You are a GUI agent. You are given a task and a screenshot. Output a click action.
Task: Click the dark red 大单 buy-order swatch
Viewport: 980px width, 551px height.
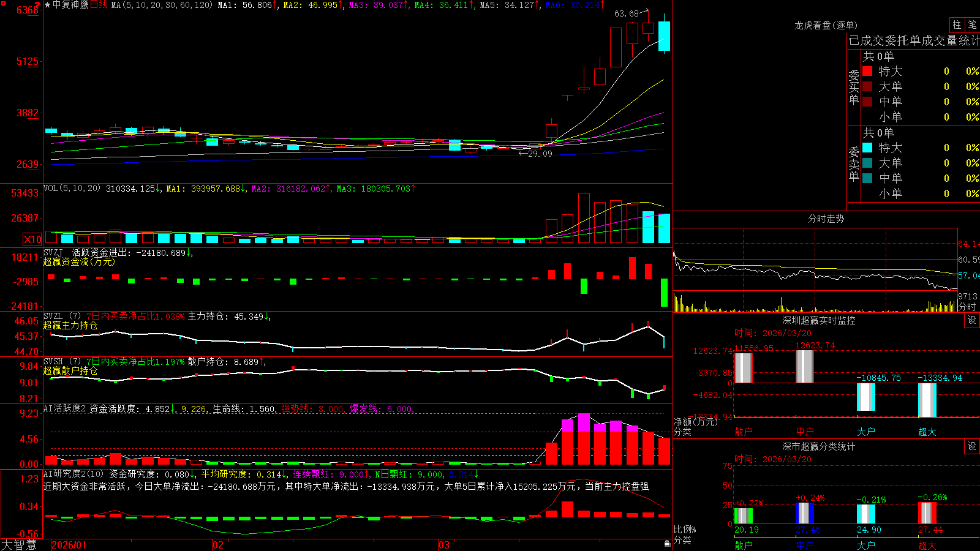(x=867, y=86)
